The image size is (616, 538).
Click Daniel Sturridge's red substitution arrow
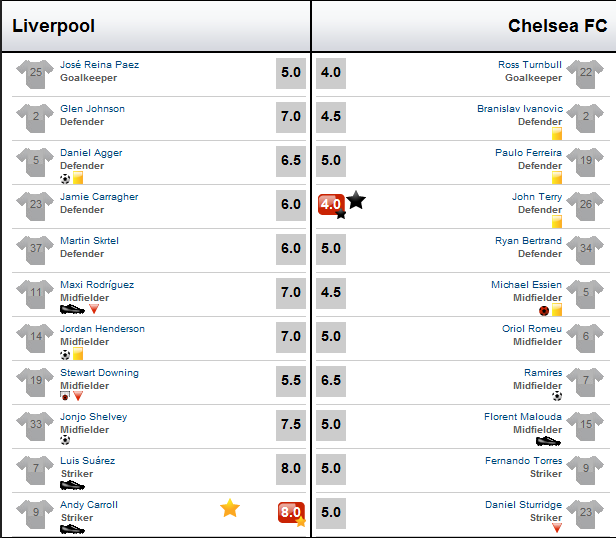coord(557,528)
